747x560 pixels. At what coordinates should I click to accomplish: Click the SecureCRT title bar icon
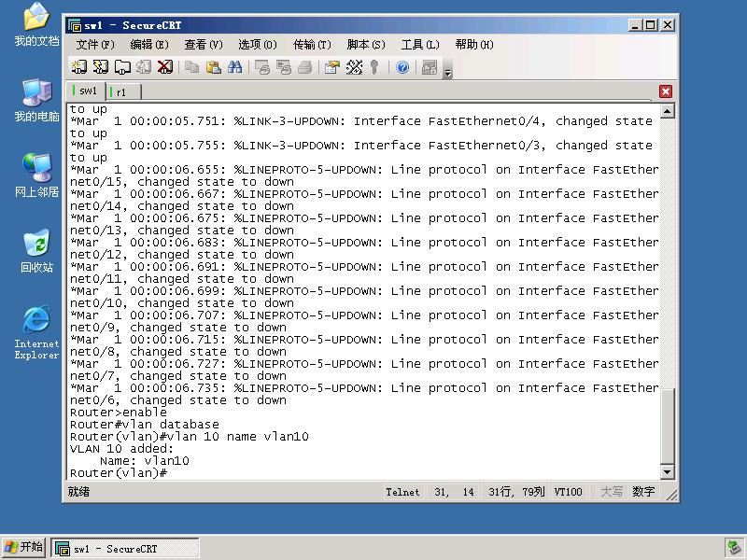point(75,25)
